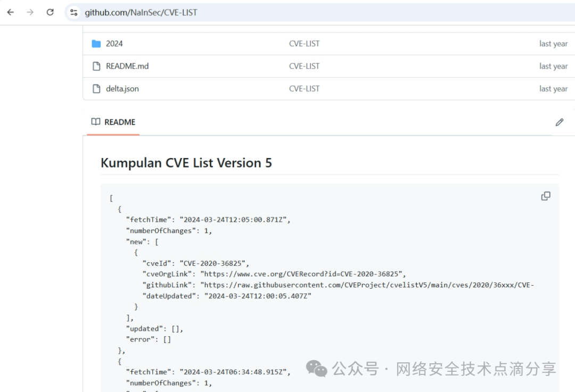Click 'last year' timestamp in 2024 row

553,44
